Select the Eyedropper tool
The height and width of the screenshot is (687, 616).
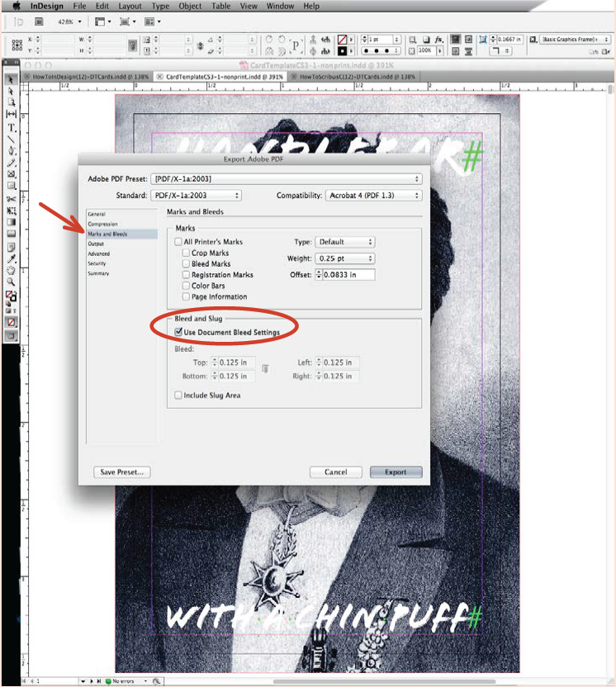[x=11, y=259]
